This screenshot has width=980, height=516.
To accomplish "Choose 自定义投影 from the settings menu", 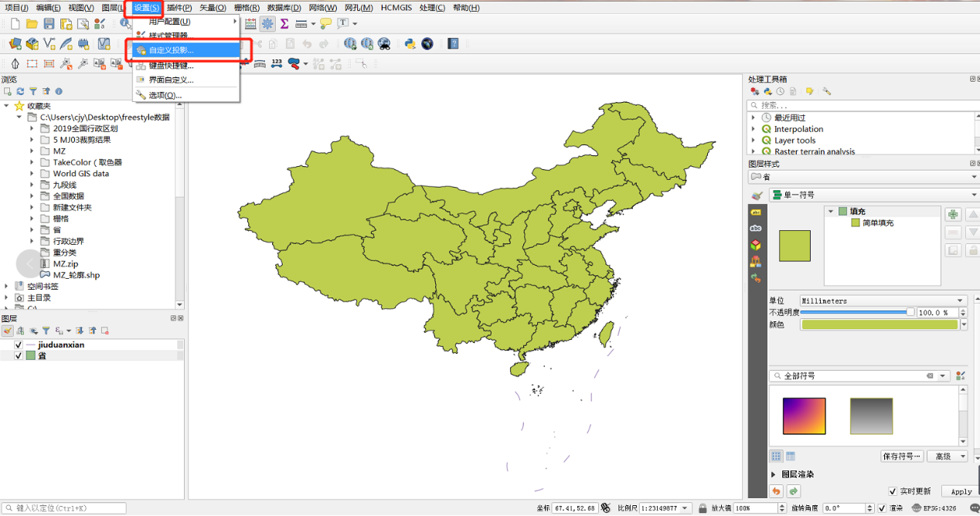I will tap(172, 50).
